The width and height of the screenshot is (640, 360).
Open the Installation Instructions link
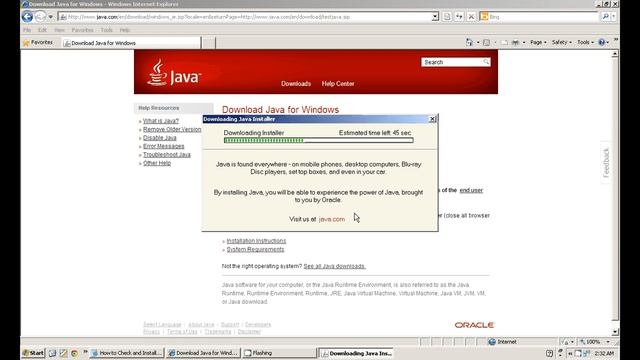pyautogui.click(x=256, y=241)
